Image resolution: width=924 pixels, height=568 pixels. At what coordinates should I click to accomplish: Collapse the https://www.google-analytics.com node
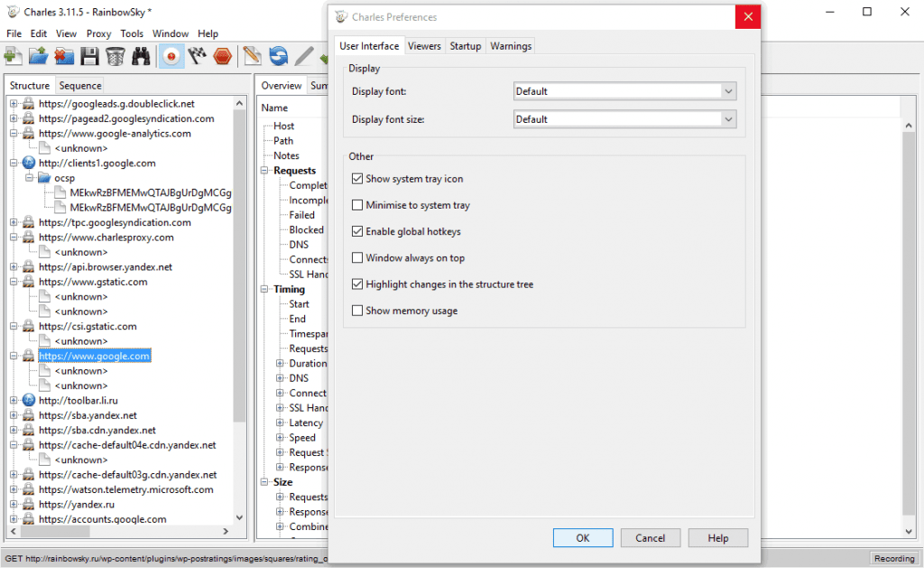pyautogui.click(x=14, y=134)
